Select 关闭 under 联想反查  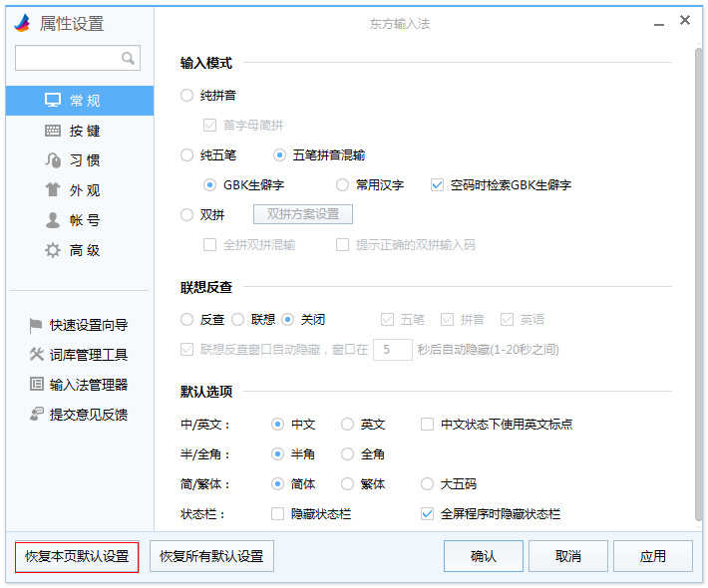click(x=287, y=320)
